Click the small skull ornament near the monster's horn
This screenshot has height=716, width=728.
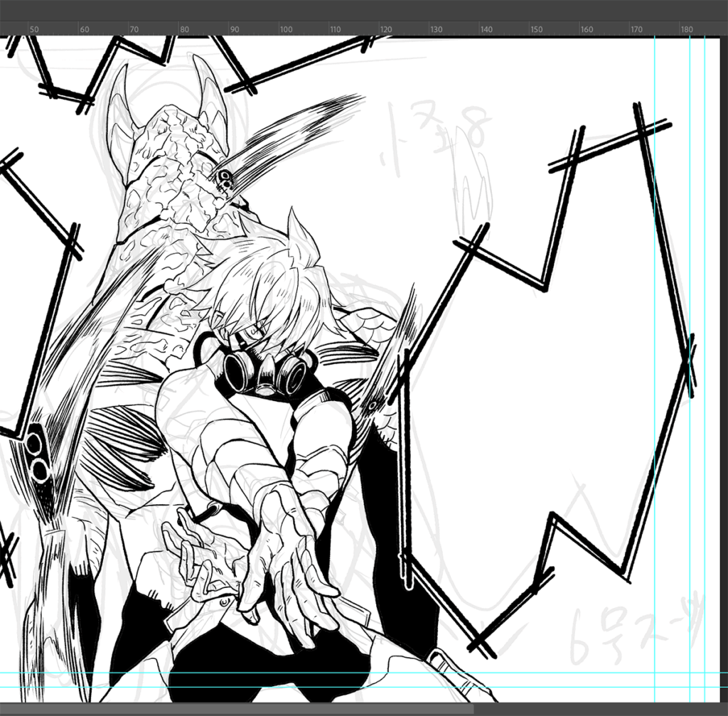point(225,180)
